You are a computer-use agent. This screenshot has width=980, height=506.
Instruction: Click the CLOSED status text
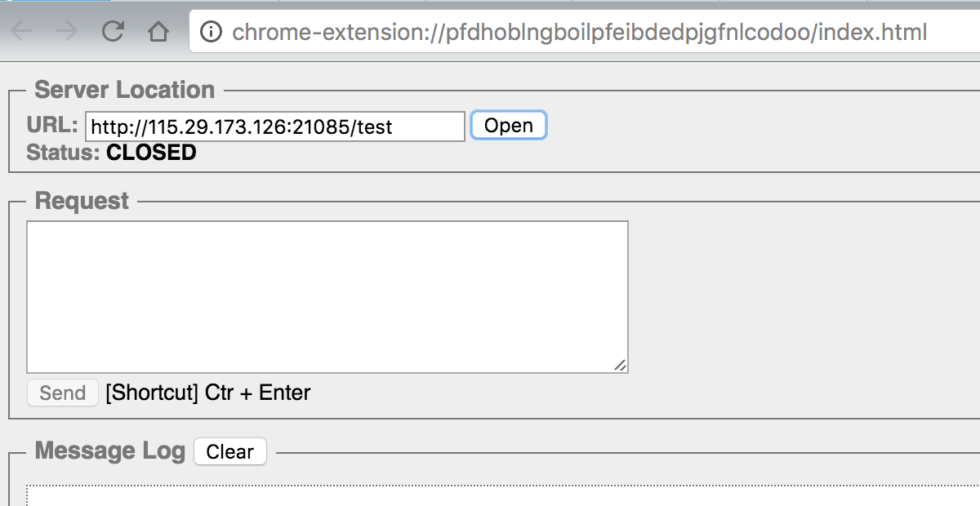click(151, 153)
